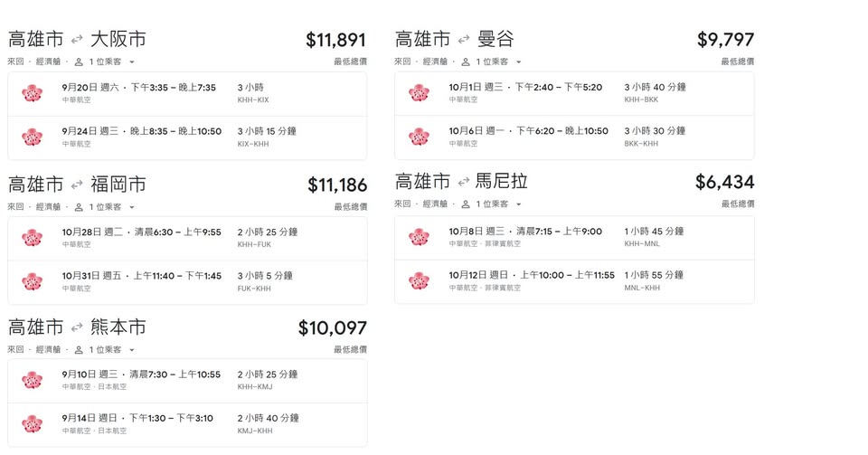The height and width of the screenshot is (455, 868).
Task: Click the China Airlines logo on KHH–KIX flight
Action: (33, 92)
